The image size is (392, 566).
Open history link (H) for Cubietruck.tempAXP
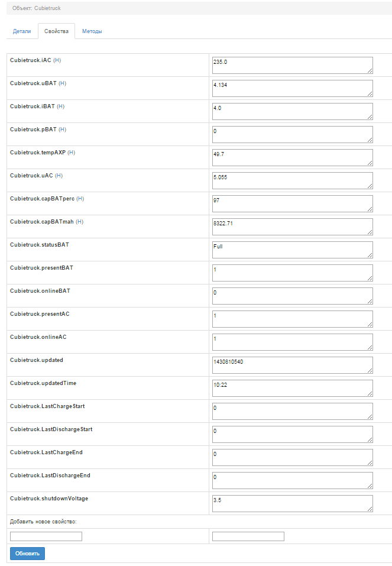pos(72,153)
